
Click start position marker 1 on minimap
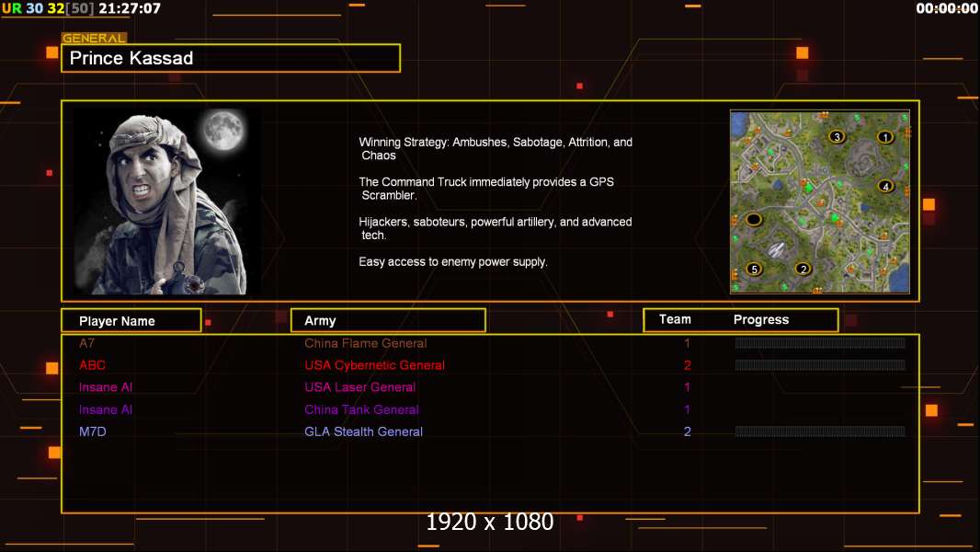pyautogui.click(x=884, y=137)
